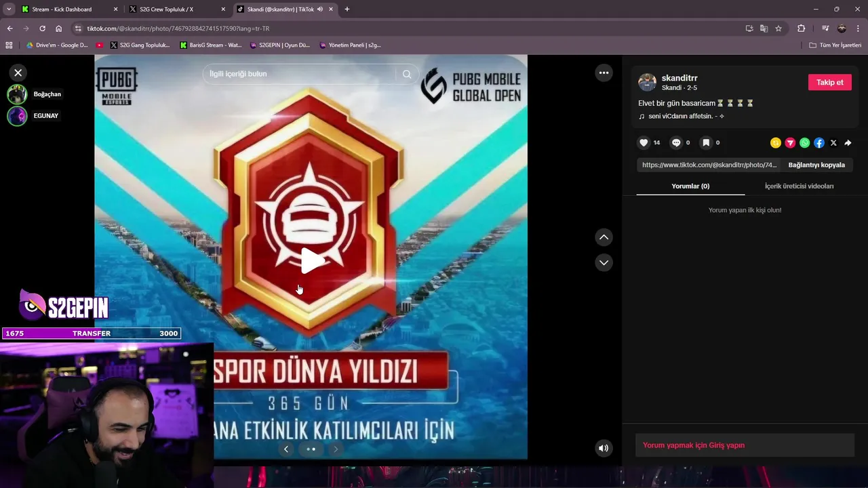Screen dimensions: 868x488
Task: Click the search magnifier icon in TikTok
Action: tap(407, 74)
